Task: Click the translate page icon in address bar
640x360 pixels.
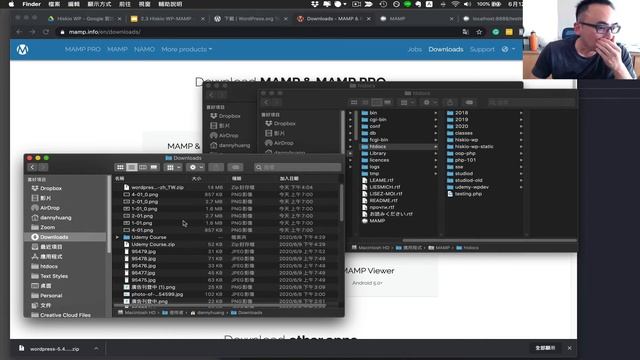Action: point(465,32)
